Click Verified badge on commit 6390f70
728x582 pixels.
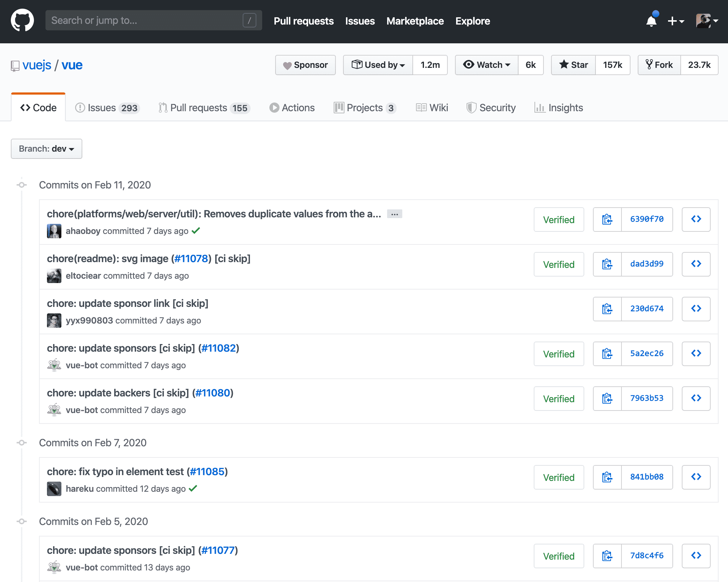(x=559, y=220)
